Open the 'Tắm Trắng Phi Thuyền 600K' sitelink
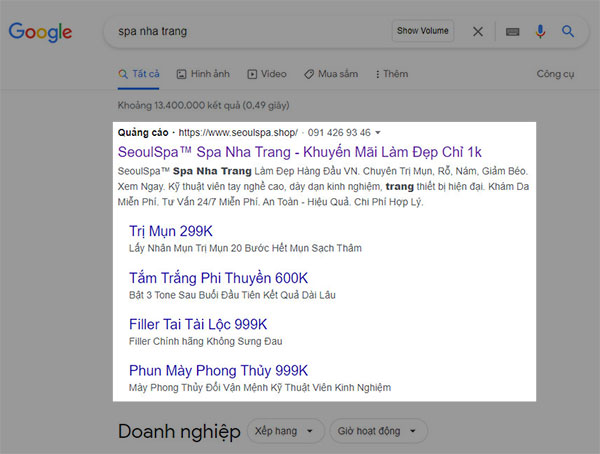The image size is (600, 454). coord(218,278)
